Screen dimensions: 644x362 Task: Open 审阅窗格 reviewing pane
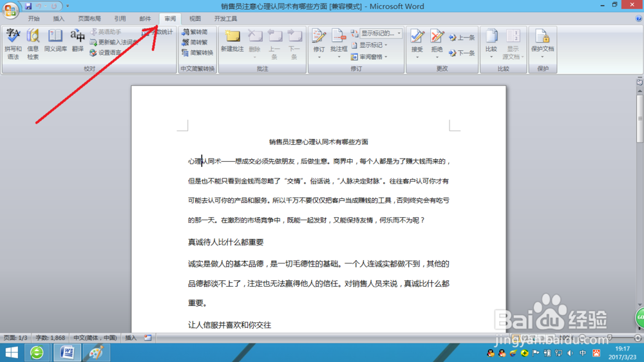(369, 57)
